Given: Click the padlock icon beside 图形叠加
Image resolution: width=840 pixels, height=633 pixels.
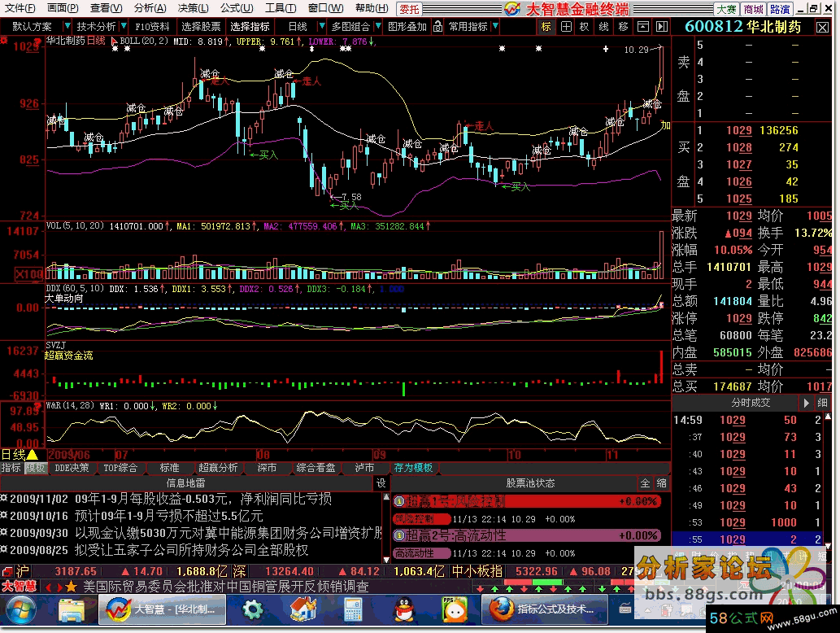Looking at the screenshot, I should tap(438, 26).
